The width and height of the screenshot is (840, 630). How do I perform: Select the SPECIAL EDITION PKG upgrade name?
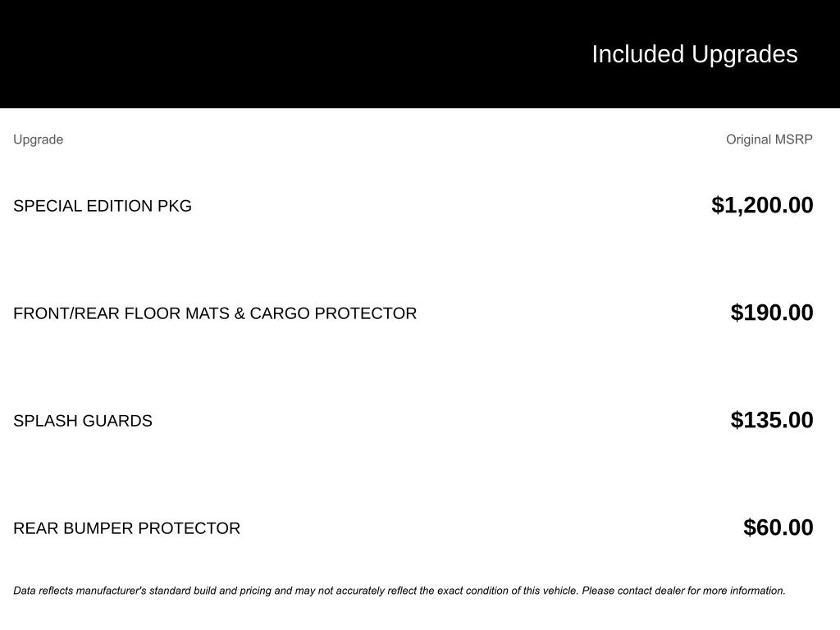pyautogui.click(x=103, y=206)
